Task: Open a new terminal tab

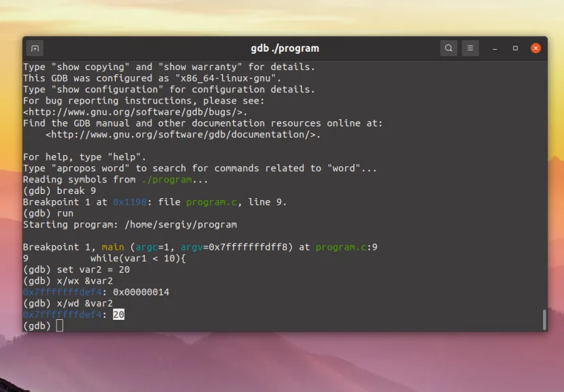Action: (33, 48)
